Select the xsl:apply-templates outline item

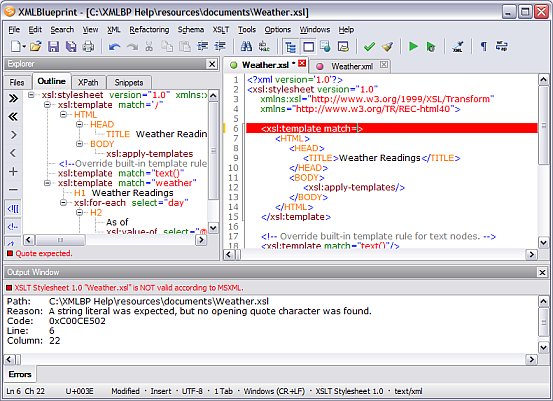tap(150, 154)
